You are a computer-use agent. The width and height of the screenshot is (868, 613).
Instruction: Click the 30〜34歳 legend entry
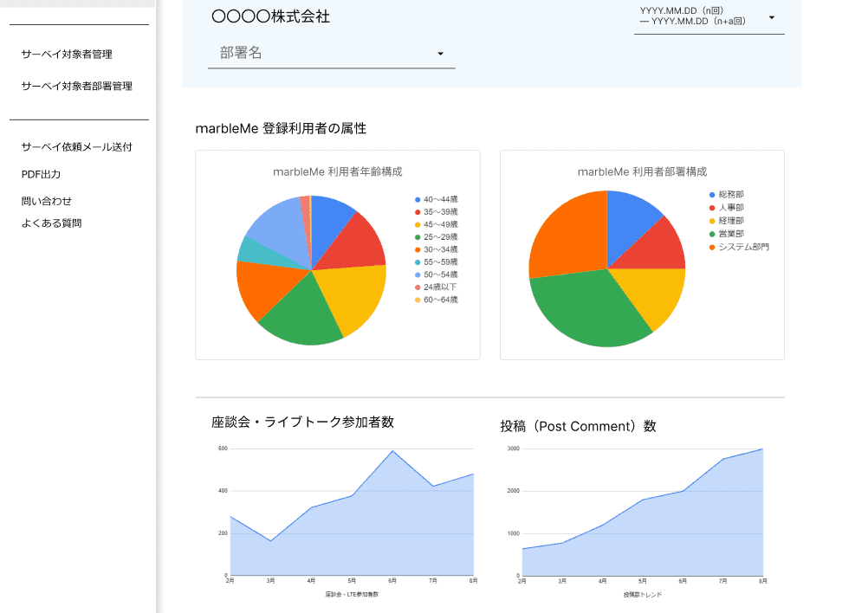point(437,249)
